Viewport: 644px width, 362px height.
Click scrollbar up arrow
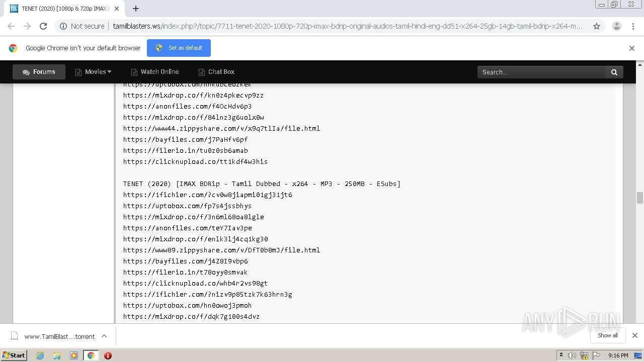click(640, 64)
